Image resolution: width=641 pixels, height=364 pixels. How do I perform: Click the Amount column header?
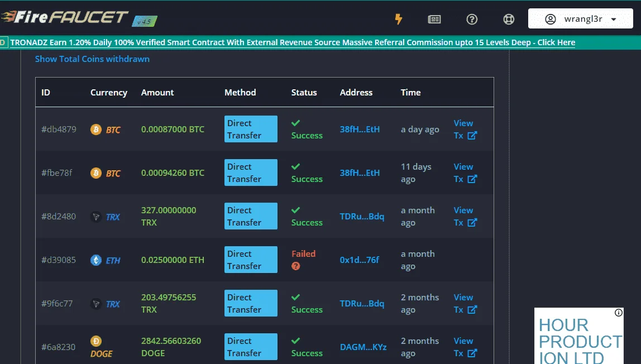(157, 92)
